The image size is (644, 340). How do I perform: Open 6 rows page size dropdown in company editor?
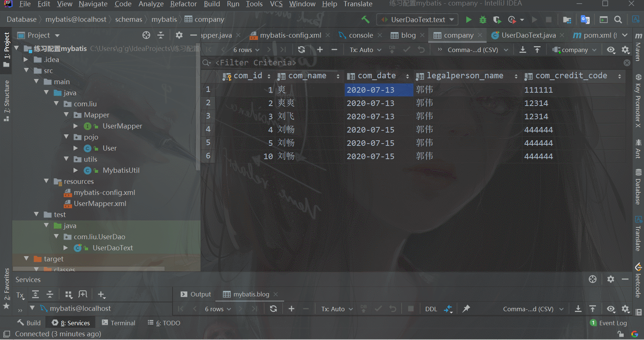tap(246, 50)
